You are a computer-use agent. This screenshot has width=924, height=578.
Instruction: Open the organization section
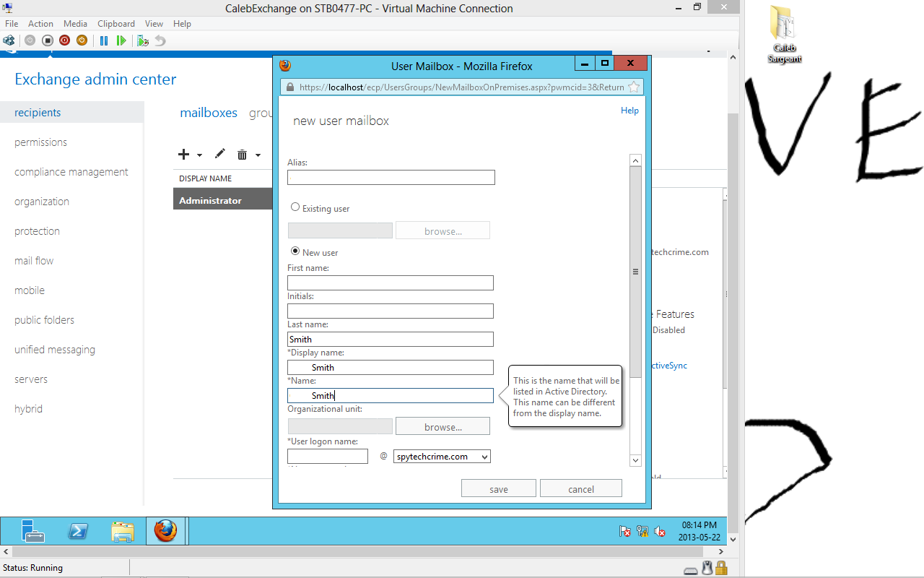tap(42, 202)
